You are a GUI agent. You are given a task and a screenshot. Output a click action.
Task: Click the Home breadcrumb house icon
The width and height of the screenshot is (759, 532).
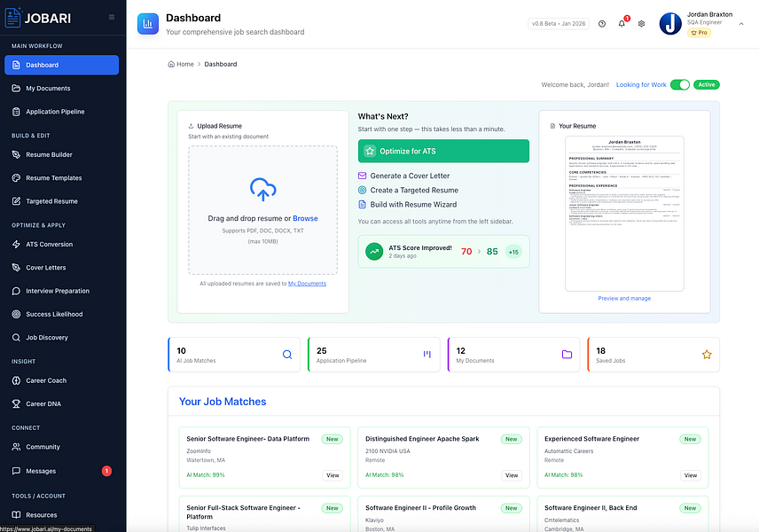pos(171,64)
